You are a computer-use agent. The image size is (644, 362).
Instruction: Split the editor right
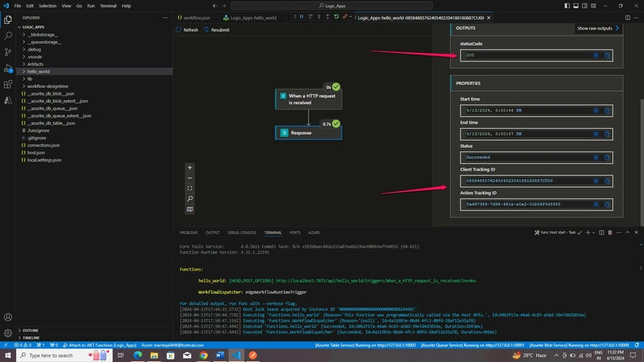coord(627,17)
